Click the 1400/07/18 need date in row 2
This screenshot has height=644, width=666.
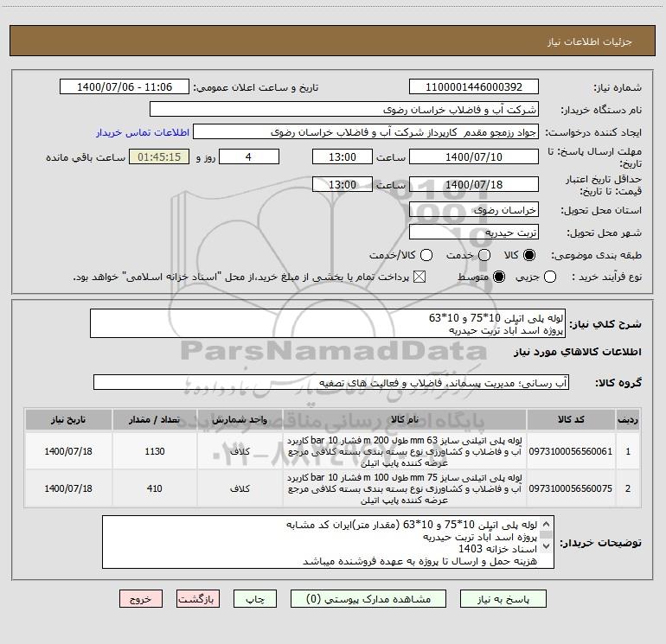click(68, 488)
